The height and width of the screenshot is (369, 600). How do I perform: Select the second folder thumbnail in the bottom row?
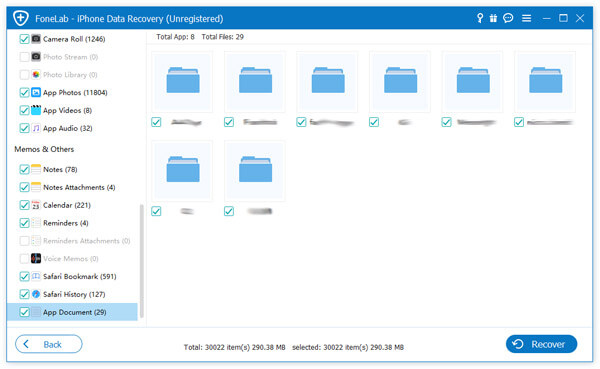[x=255, y=171]
